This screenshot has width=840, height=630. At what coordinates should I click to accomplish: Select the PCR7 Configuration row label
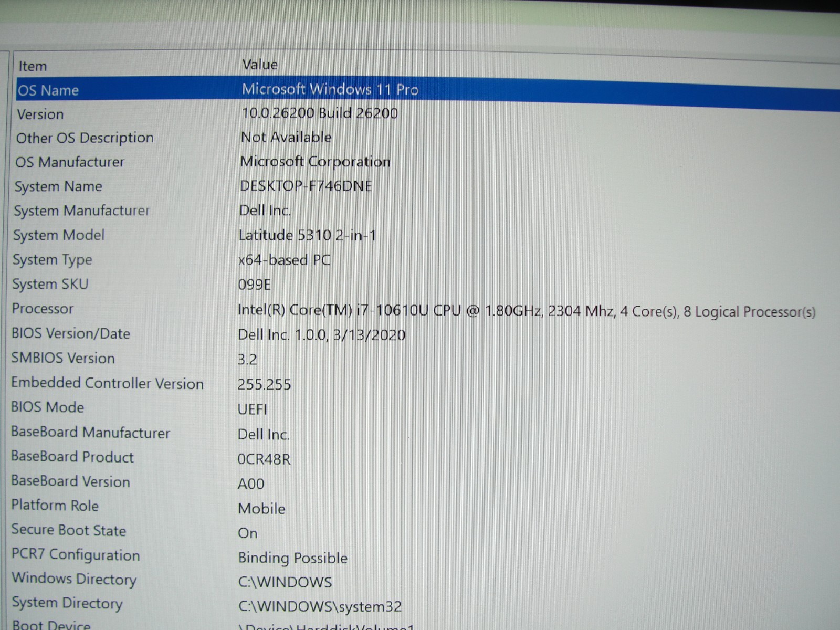(x=76, y=555)
